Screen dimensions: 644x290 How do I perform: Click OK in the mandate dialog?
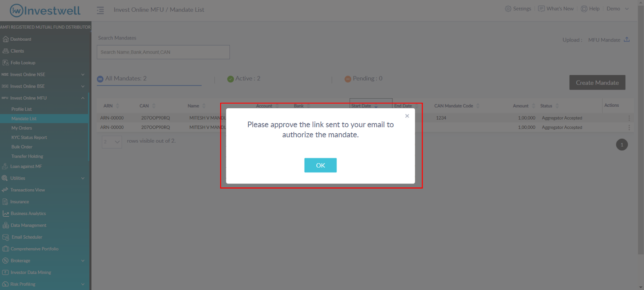click(x=320, y=165)
